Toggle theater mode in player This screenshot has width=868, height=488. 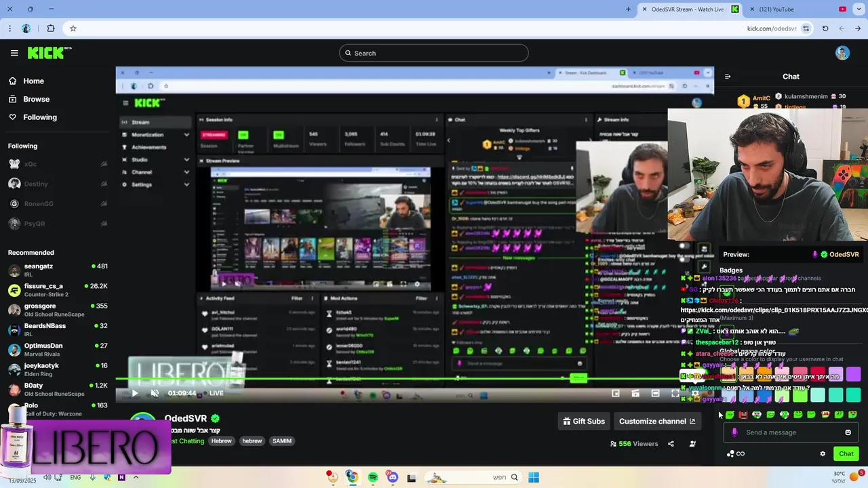point(655,393)
